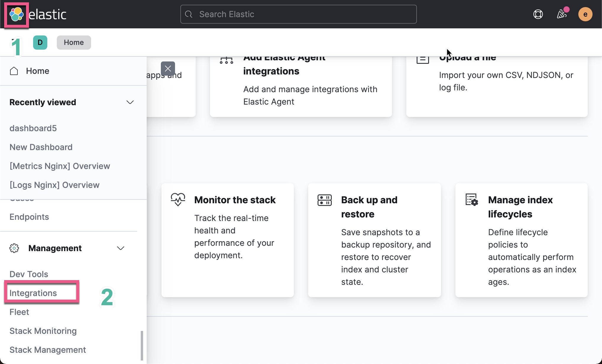
Task: Click the Management gear icon
Action: tap(14, 248)
